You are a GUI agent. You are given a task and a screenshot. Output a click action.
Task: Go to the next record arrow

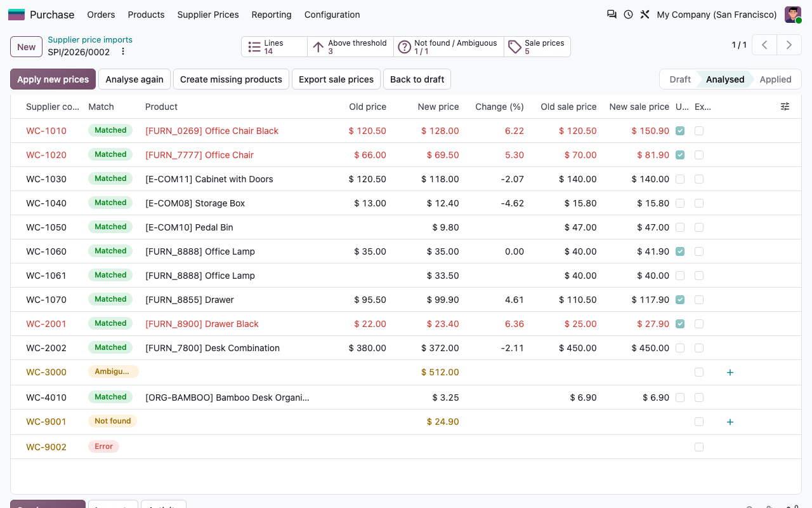[x=789, y=45]
